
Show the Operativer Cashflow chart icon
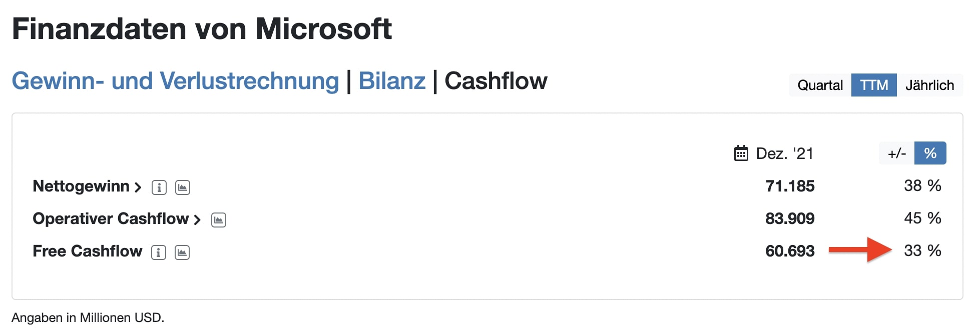click(219, 220)
